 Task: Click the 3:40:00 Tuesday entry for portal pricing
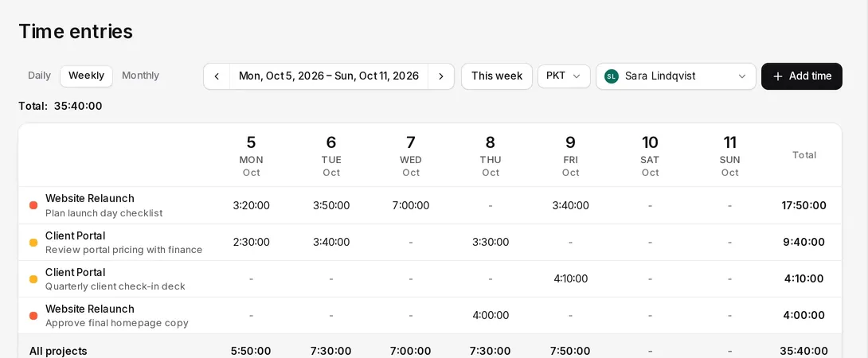click(x=331, y=243)
